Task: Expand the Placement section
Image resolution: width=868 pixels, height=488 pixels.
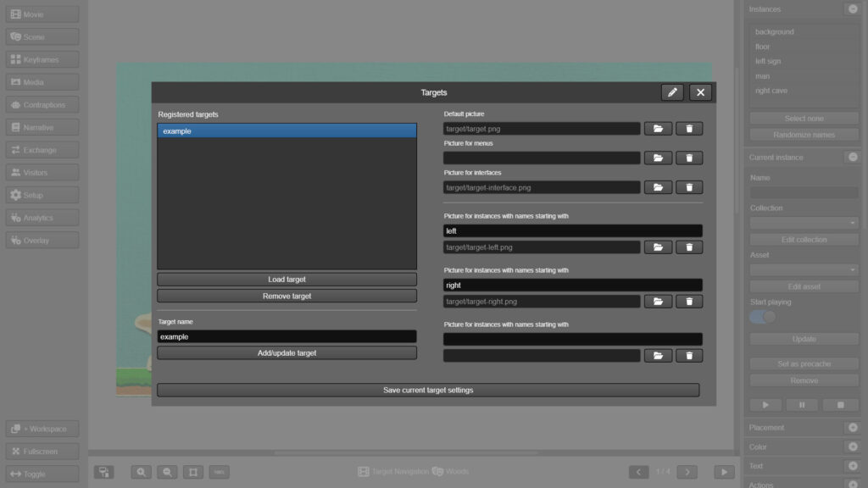Action: click(852, 428)
